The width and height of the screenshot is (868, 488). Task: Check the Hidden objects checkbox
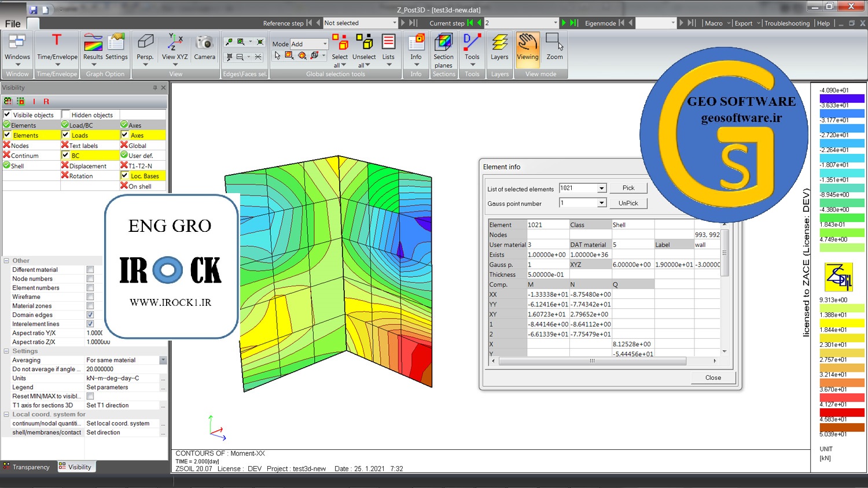(66, 114)
